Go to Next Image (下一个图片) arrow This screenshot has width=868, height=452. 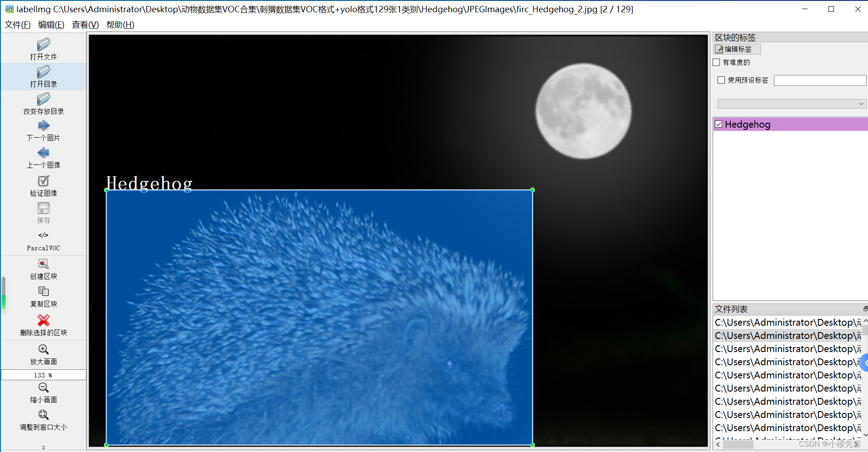pos(44,125)
